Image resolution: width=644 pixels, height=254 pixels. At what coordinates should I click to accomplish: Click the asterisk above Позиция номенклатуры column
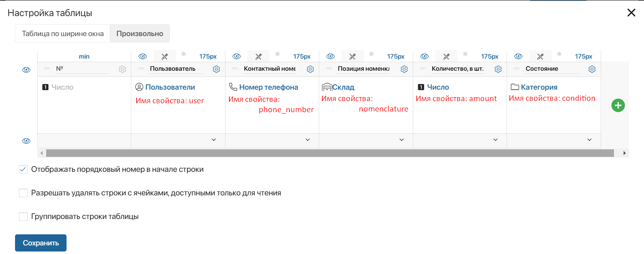pos(371,54)
